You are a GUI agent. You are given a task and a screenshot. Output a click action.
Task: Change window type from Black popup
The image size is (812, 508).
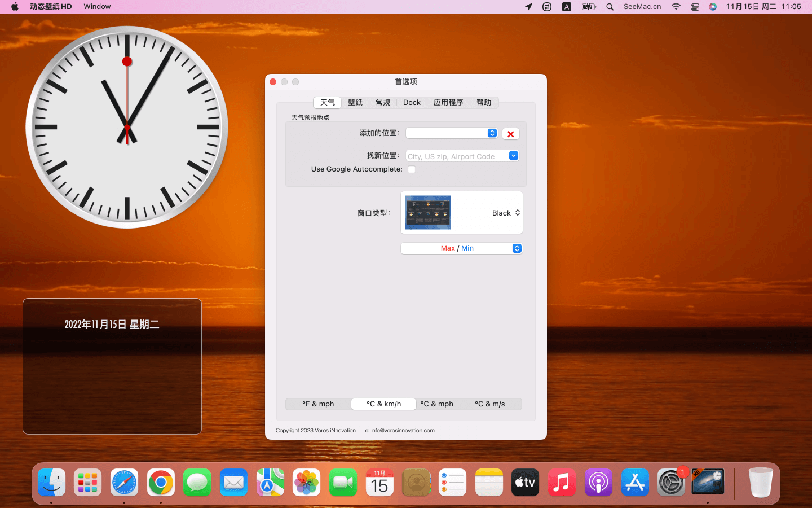pos(506,213)
